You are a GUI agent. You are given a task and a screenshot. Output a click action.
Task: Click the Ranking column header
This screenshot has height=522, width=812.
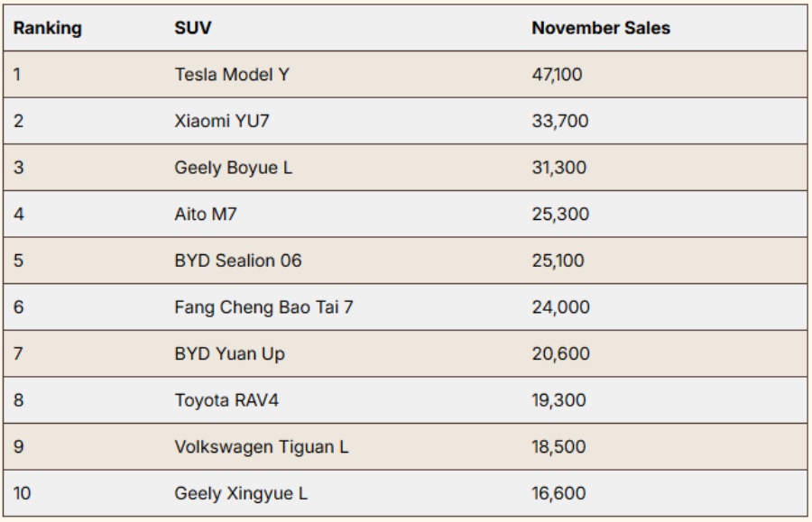tap(47, 28)
